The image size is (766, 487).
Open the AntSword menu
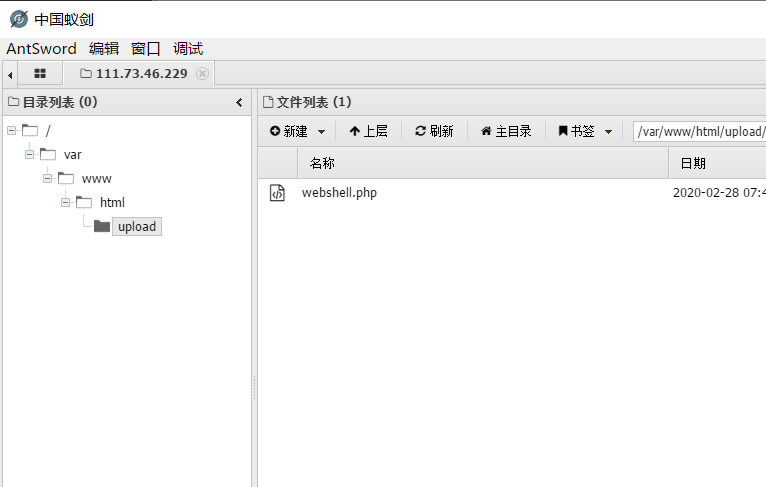pos(41,49)
